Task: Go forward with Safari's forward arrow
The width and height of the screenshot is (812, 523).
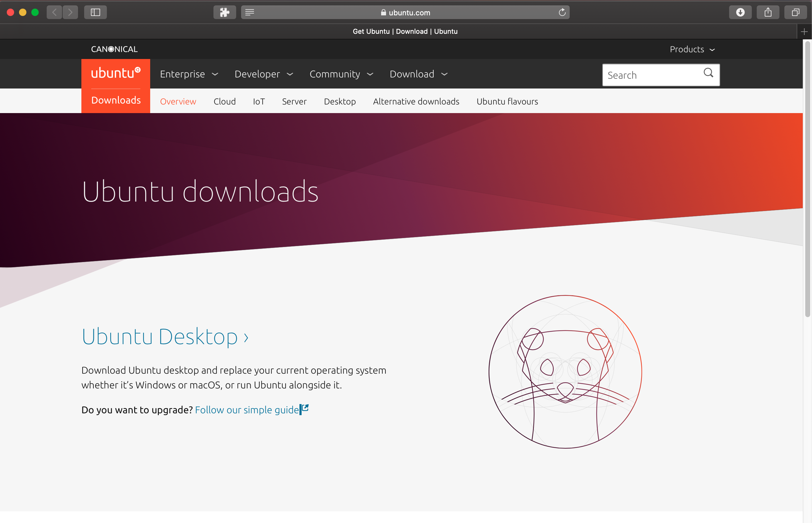Action: (70, 12)
